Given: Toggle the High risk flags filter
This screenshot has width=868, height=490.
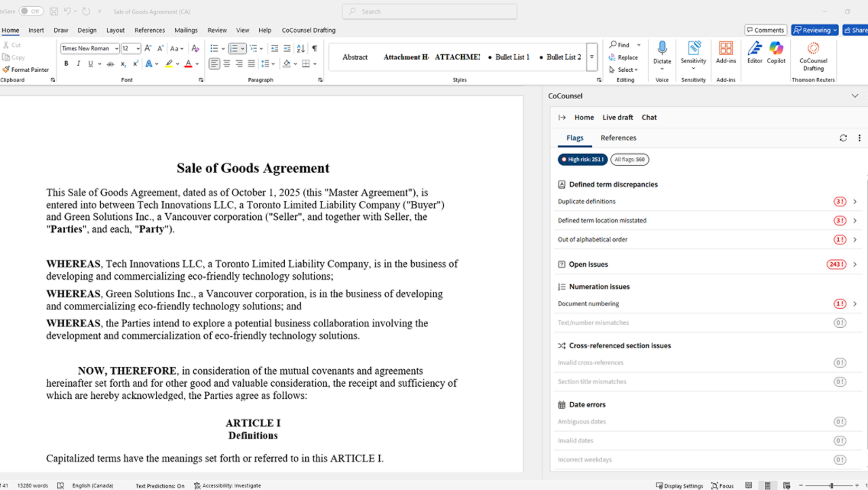Looking at the screenshot, I should click(583, 159).
